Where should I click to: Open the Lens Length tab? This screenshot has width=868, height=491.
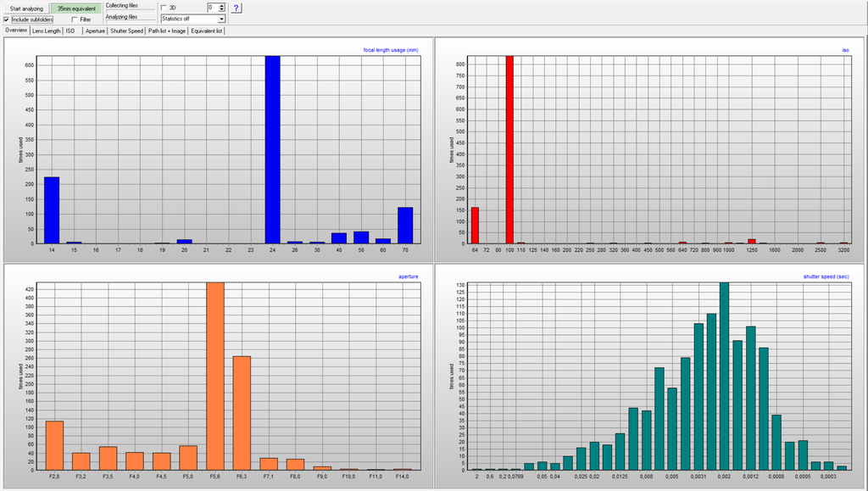point(46,31)
